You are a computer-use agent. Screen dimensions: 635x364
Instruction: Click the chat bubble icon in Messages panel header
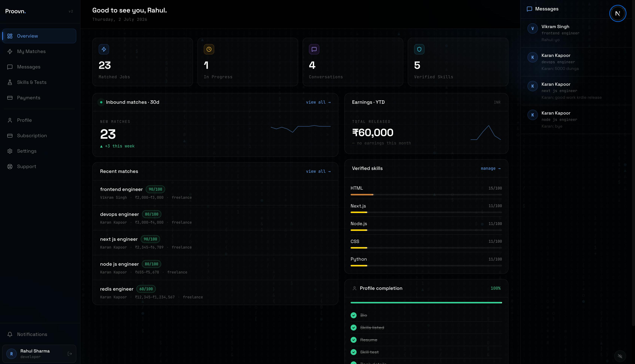[529, 9]
